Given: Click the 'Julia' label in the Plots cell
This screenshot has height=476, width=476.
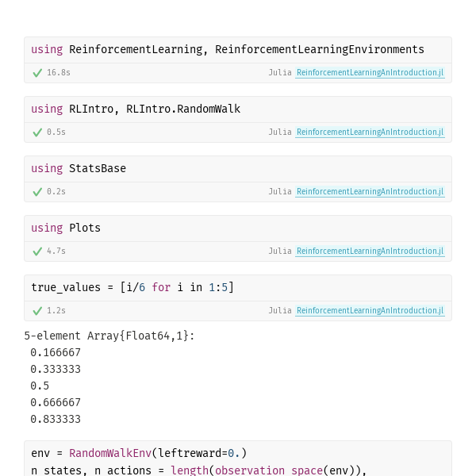Looking at the screenshot, I should pos(280,251).
